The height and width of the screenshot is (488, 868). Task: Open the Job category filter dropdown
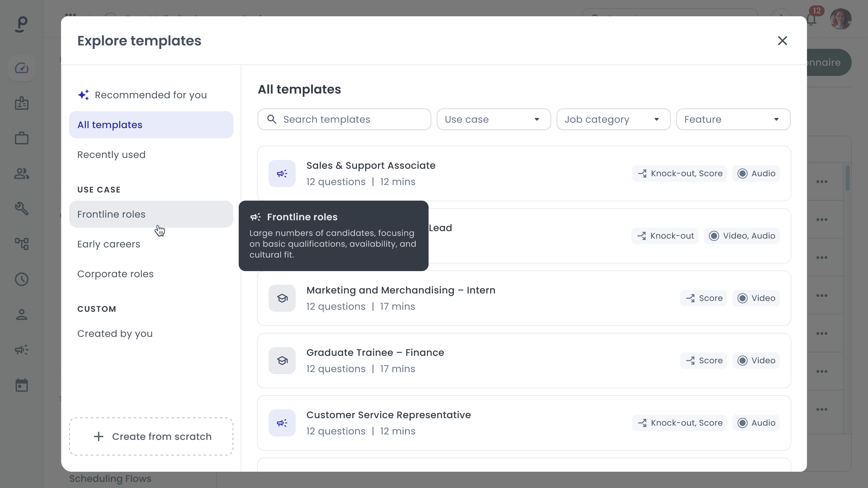613,119
